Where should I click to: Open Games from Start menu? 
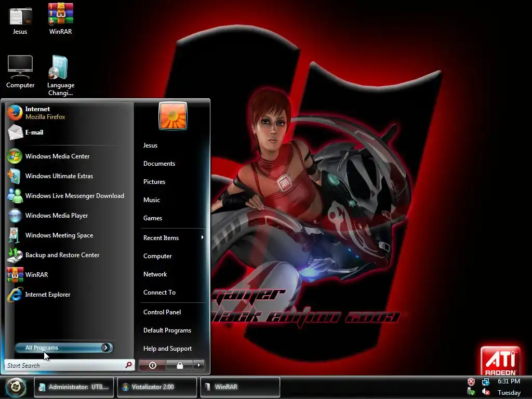pyautogui.click(x=153, y=218)
